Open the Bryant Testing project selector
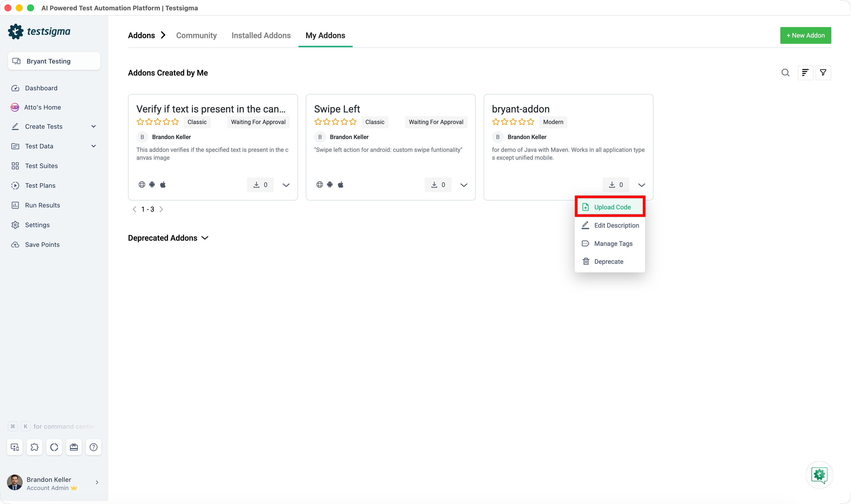Screen dimensions: 851x504 54,61
